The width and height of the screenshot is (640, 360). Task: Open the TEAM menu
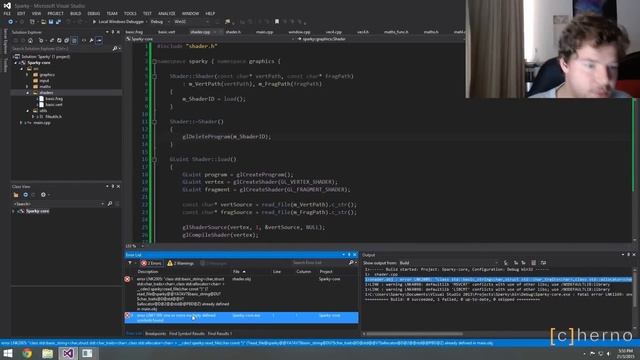(112, 13)
